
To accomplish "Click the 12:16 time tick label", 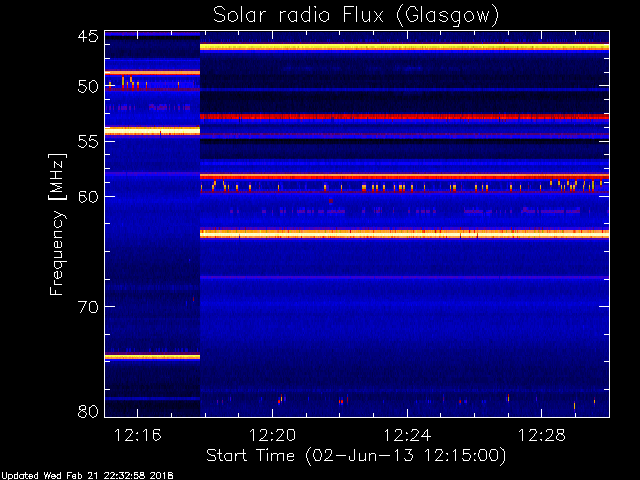I will (138, 435).
